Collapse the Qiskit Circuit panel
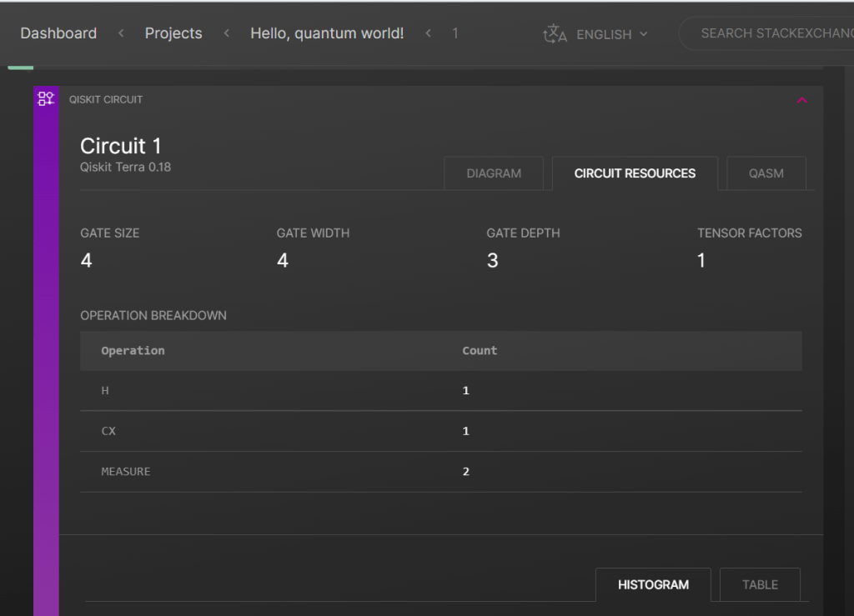This screenshot has width=854, height=616. pos(801,100)
